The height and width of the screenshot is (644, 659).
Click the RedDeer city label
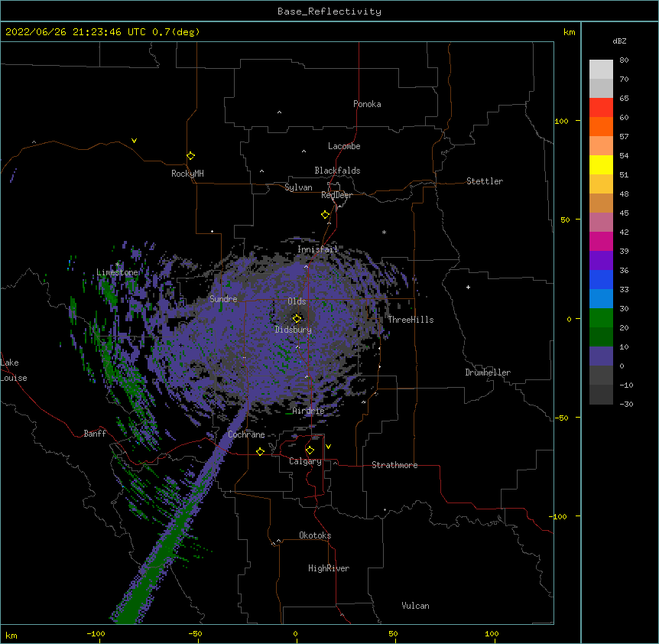point(336,195)
